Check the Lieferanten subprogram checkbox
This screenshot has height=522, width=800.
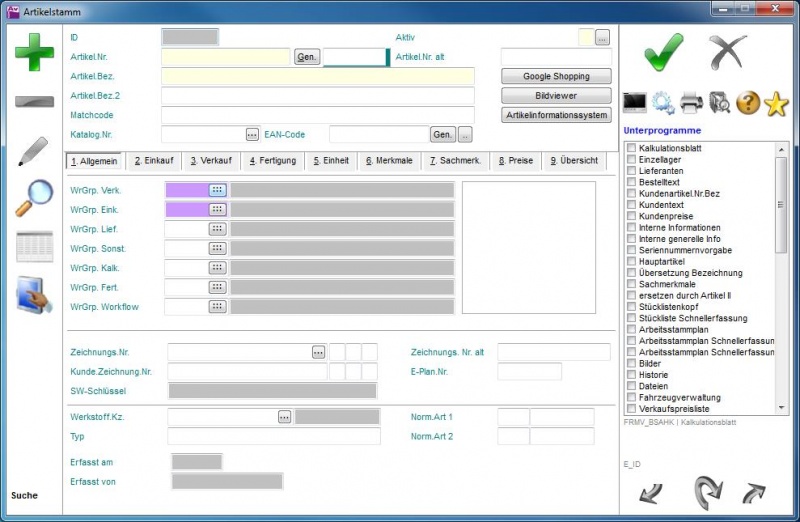click(x=631, y=171)
